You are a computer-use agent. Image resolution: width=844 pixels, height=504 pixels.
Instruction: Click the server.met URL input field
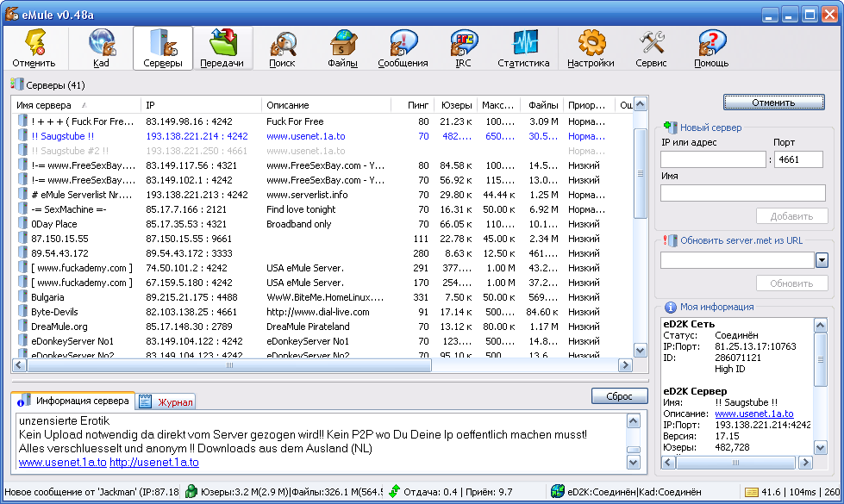click(x=737, y=260)
